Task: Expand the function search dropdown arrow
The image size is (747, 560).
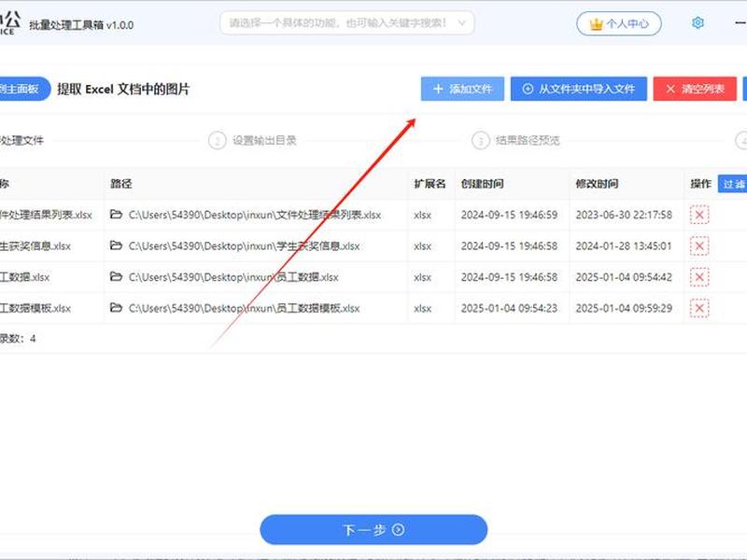Action: (x=461, y=22)
